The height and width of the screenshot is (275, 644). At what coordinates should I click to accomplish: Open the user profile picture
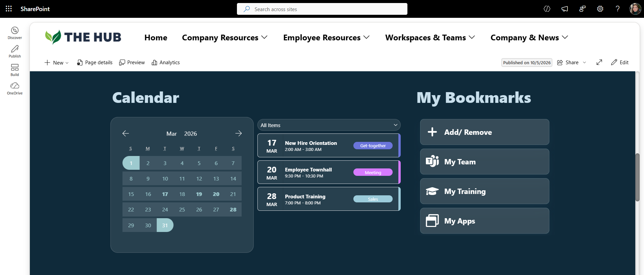point(635,9)
